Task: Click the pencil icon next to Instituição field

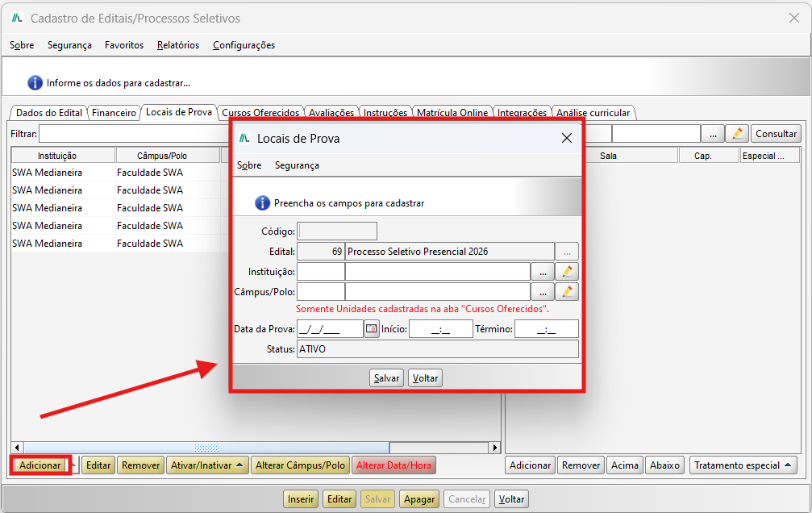Action: (567, 272)
